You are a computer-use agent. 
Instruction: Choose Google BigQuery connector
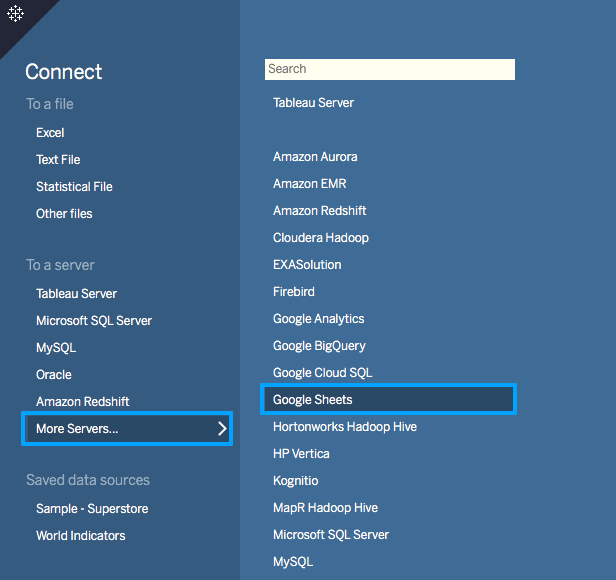[319, 346]
